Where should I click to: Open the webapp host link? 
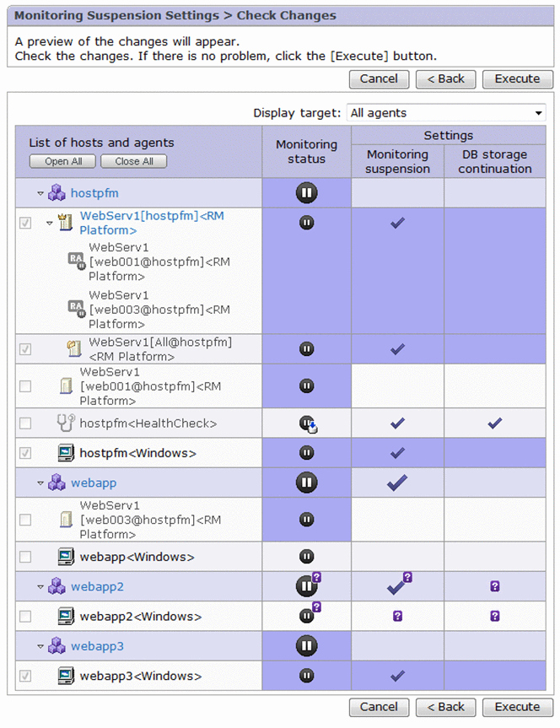coord(94,483)
